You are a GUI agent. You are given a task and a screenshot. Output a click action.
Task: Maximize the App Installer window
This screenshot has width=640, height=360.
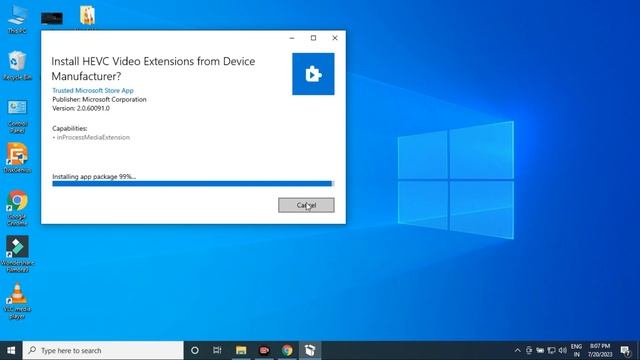click(x=313, y=38)
